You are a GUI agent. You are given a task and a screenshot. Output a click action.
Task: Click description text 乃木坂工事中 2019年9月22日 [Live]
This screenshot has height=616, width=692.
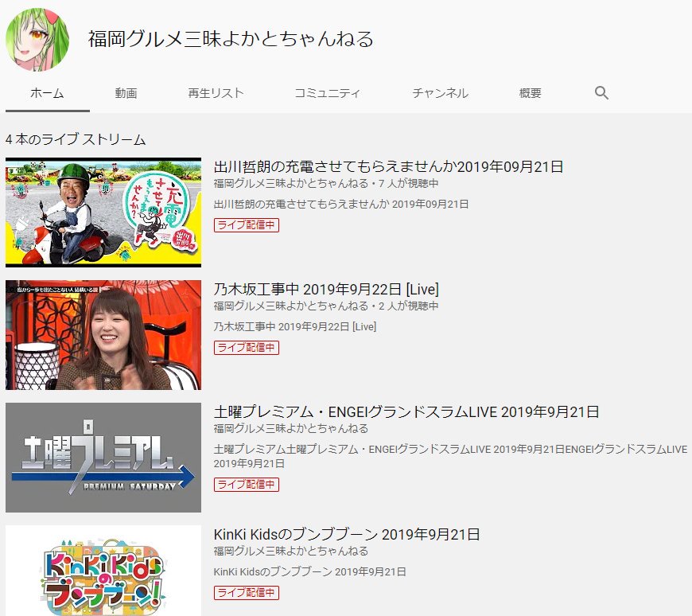pos(295,327)
